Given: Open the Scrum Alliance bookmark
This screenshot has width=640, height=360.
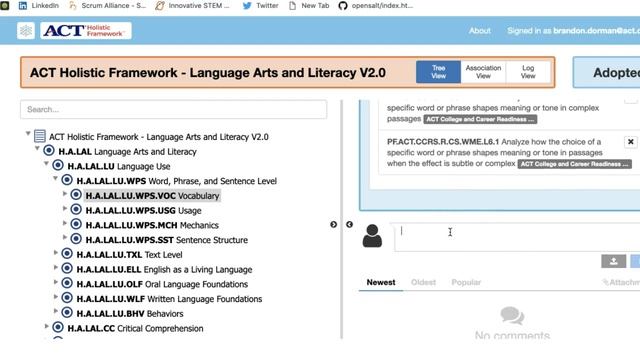Looking at the screenshot, I should tap(108, 5).
